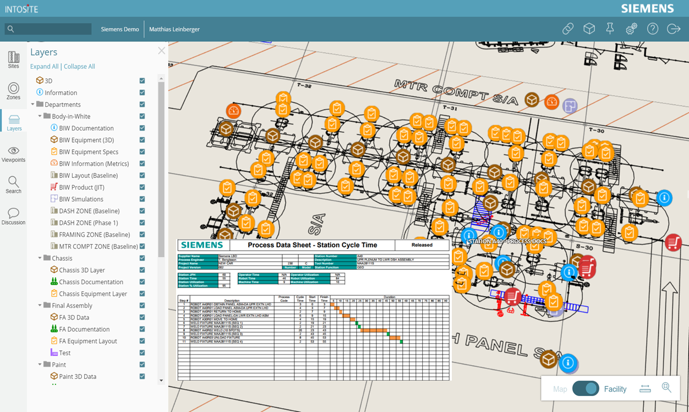Select the BIW Information (Metrics) layer
689x412 pixels.
pos(94,164)
